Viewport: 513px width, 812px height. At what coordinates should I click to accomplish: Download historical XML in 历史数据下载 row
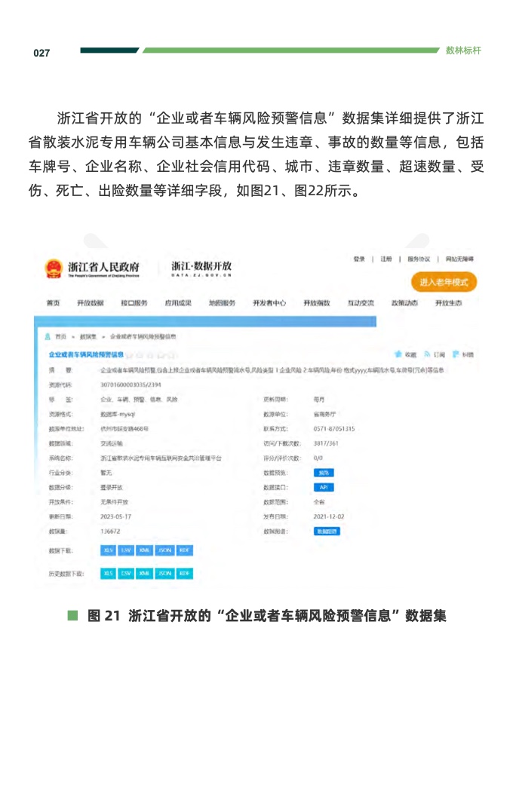[145, 574]
